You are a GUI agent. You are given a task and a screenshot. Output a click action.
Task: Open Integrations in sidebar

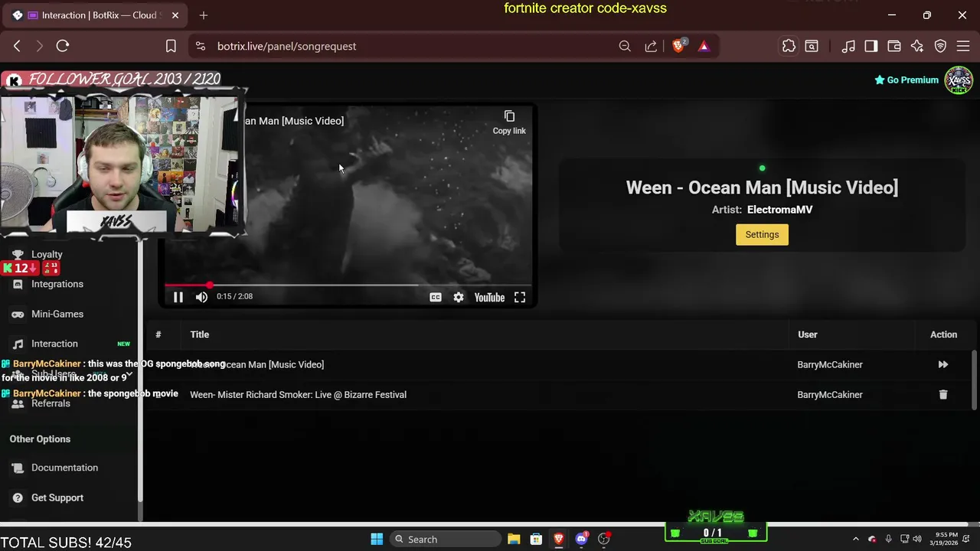[57, 284]
